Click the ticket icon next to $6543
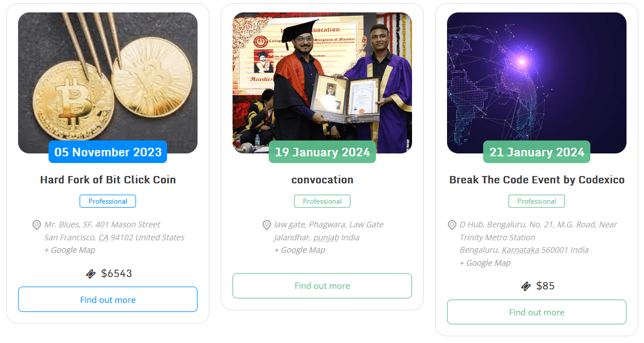644x343 pixels. click(x=91, y=274)
